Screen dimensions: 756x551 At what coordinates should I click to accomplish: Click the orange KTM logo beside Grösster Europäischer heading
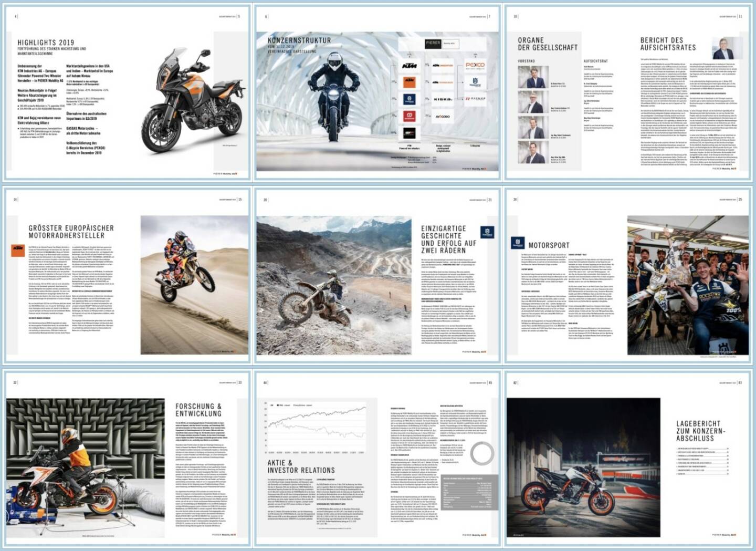[18, 249]
